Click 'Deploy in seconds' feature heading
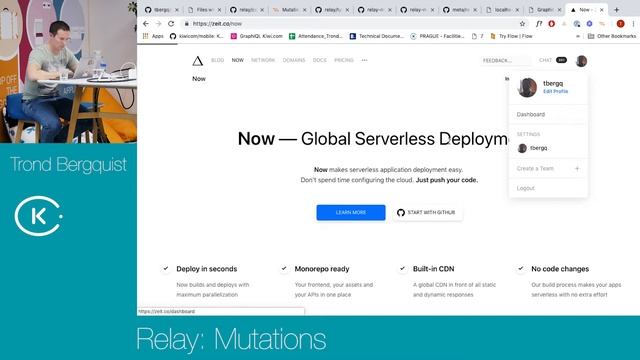 (207, 269)
